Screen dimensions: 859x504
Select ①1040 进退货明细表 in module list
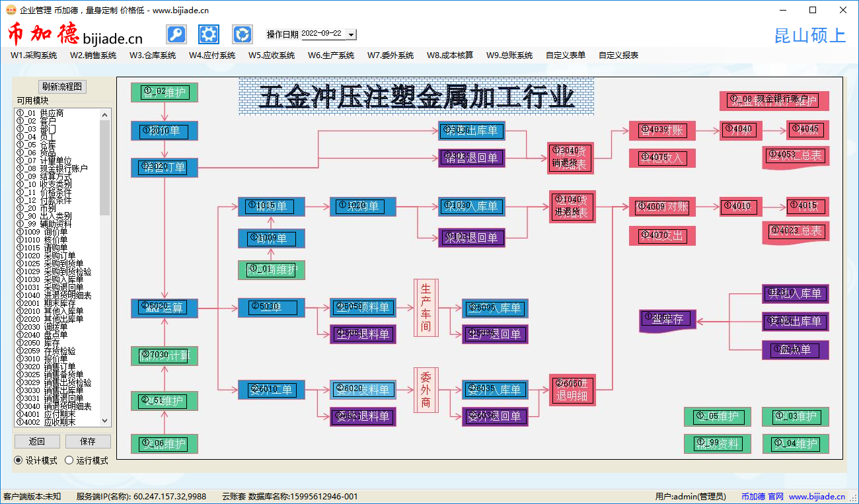point(54,295)
